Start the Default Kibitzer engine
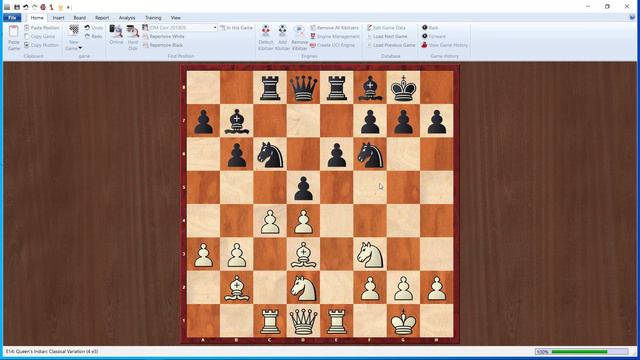This screenshot has height=360, width=640. pos(266,38)
